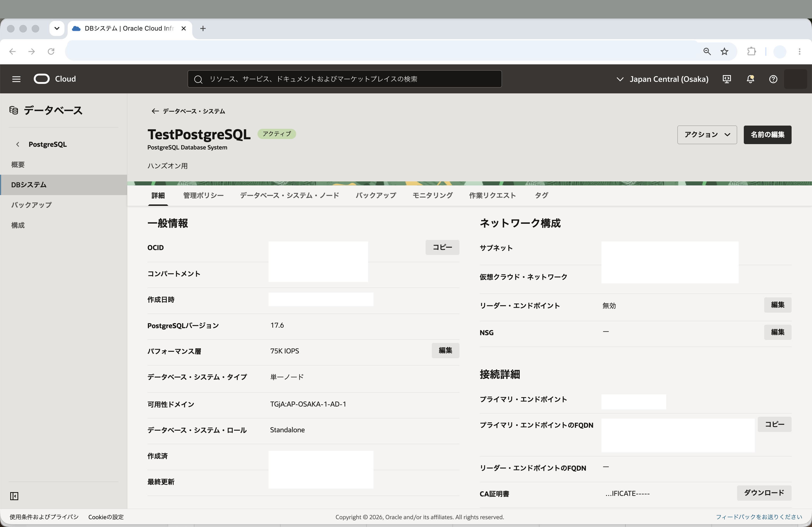Switch to 管理ポリシー tab
This screenshot has width=812, height=527.
203,195
